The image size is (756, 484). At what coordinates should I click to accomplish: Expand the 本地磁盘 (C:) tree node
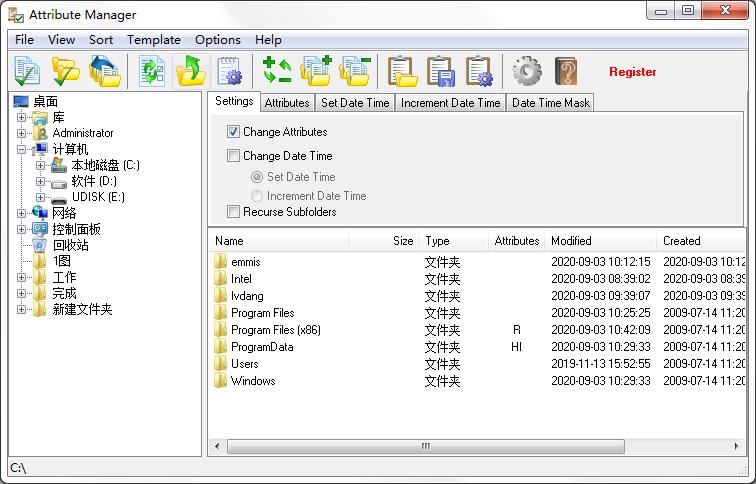point(40,165)
